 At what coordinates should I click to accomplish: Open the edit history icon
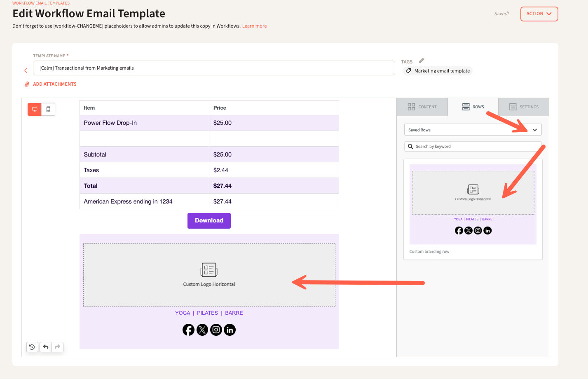32,347
